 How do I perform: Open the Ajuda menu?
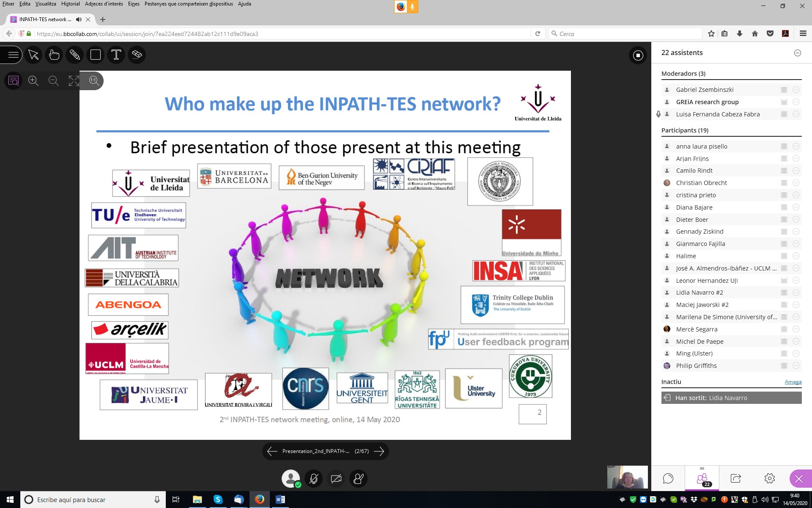(x=244, y=4)
